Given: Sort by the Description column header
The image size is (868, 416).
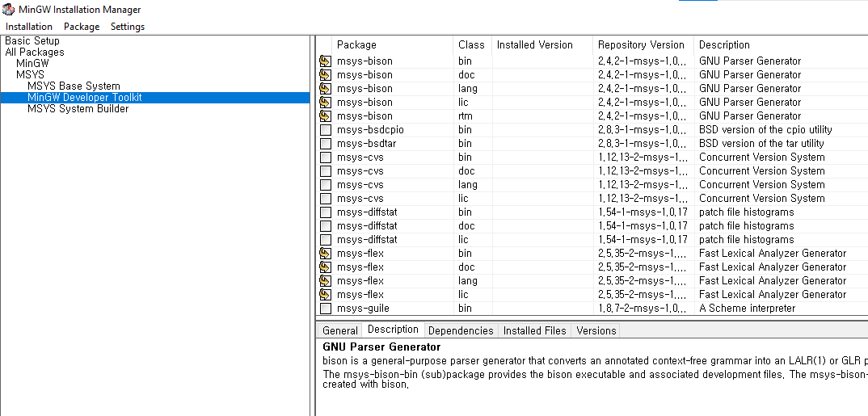Looking at the screenshot, I should click(781, 44).
